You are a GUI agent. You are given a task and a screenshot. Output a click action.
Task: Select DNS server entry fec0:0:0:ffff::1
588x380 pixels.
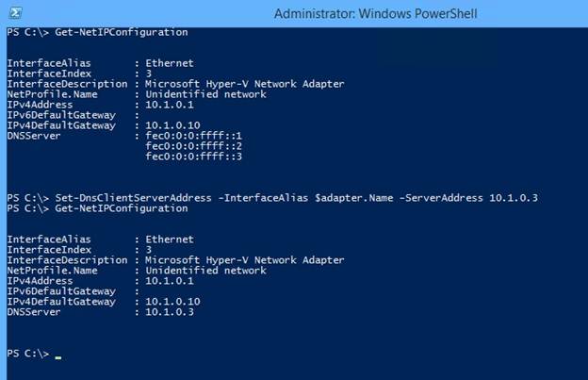(x=193, y=136)
